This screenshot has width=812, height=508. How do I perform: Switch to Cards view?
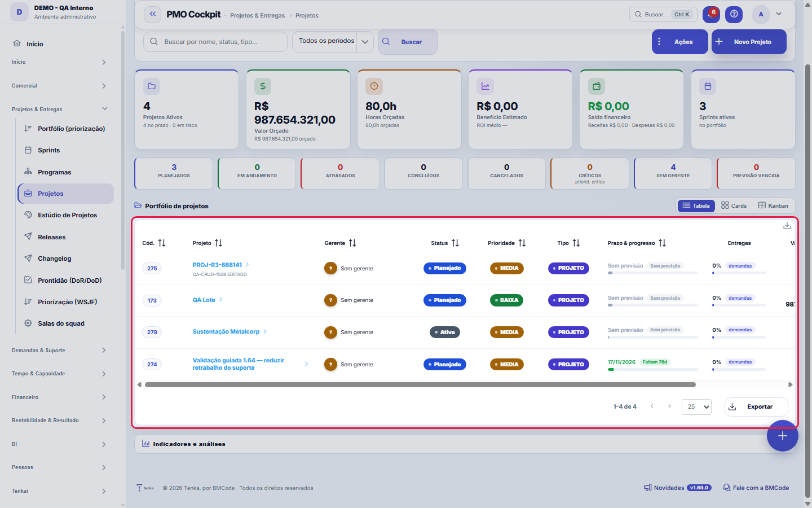[734, 206]
